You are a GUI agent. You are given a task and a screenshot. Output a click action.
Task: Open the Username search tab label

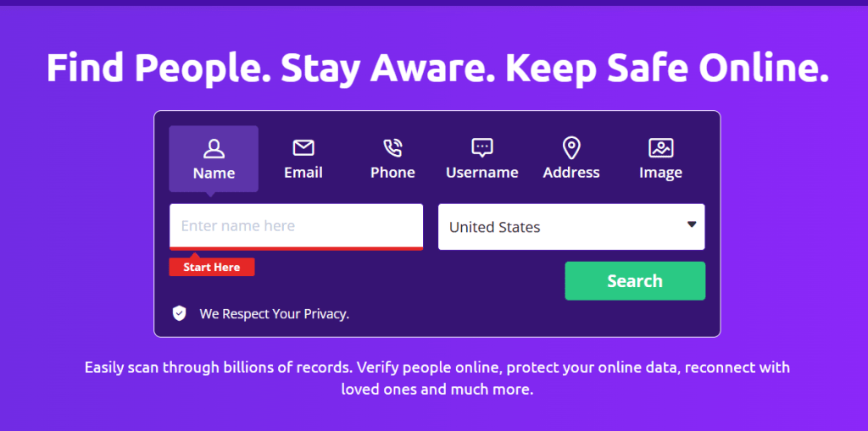pyautogui.click(x=482, y=173)
